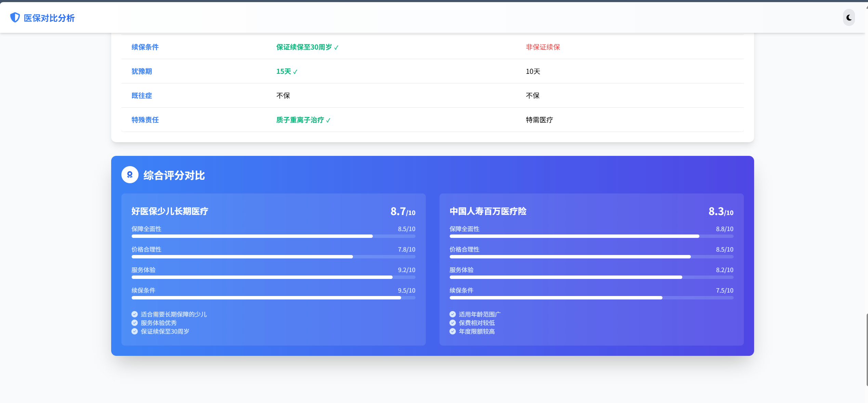868x403 pixels.
Task: Click check icon next to 保费相对较低
Action: pos(452,323)
